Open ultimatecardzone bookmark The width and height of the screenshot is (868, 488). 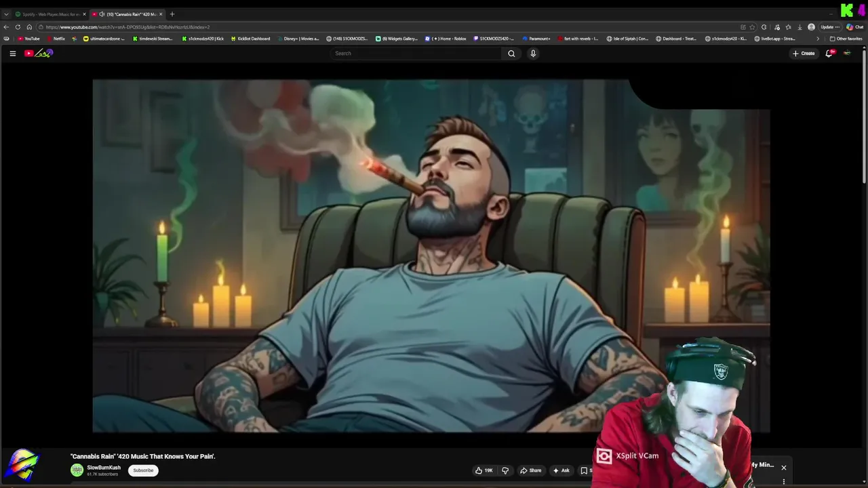(104, 39)
